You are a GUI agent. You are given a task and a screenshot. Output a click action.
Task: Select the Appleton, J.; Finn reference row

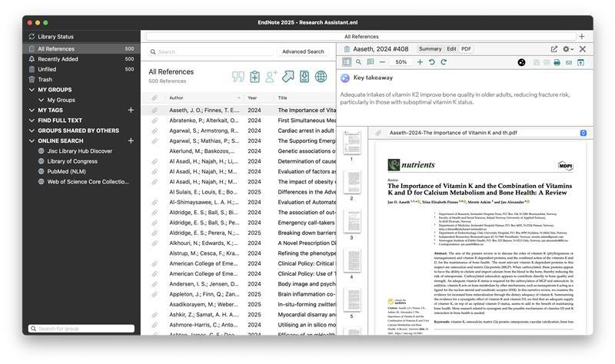click(x=238, y=294)
